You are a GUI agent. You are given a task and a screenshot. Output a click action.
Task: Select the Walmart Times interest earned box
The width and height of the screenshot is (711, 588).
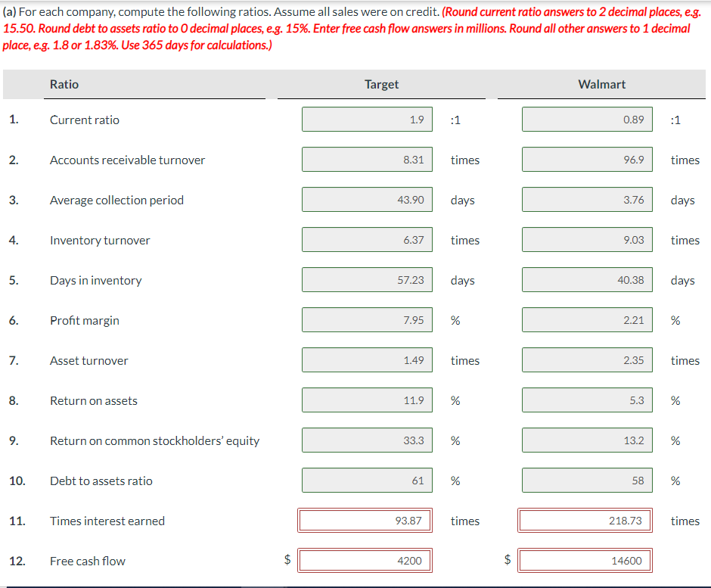[x=585, y=520]
